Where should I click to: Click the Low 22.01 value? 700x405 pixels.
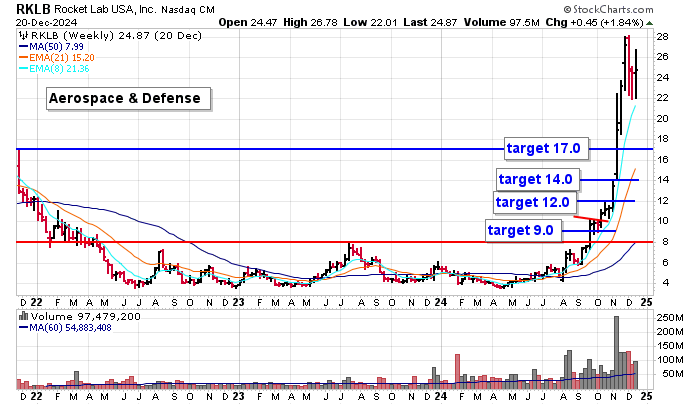(x=370, y=22)
